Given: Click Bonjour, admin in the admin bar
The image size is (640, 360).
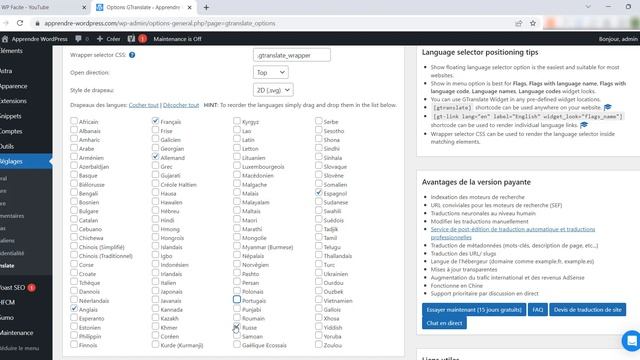Looking at the screenshot, I should [x=618, y=39].
